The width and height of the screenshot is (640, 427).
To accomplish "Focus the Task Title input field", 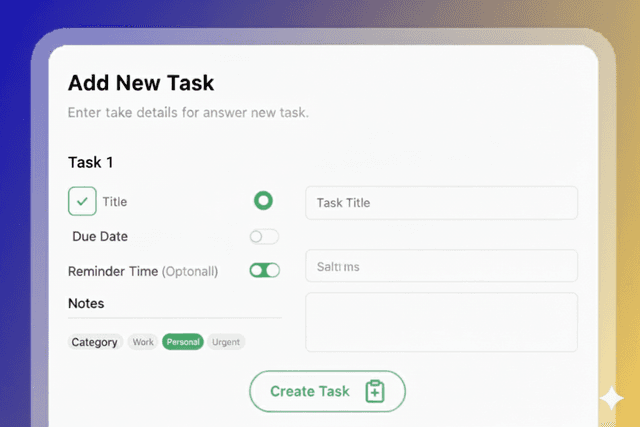I will pos(441,203).
